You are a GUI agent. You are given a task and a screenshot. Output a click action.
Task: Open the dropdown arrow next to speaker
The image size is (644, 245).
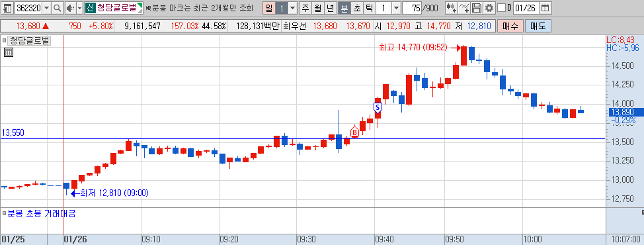pos(80,8)
